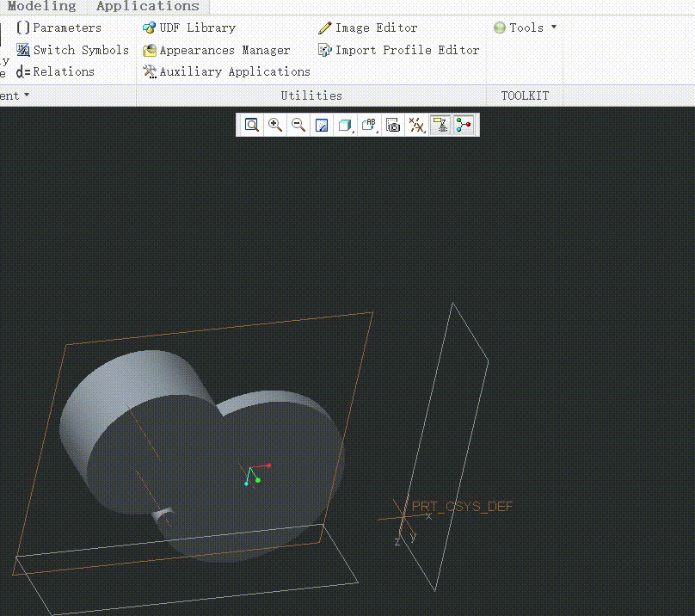
Task: Click the Zoom Out magnifier icon
Action: click(298, 125)
